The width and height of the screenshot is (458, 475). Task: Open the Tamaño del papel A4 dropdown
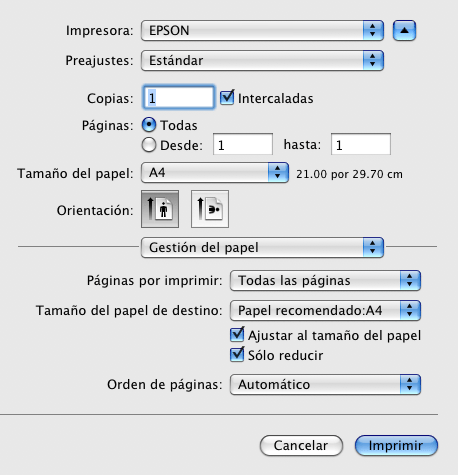pyautogui.click(x=215, y=173)
